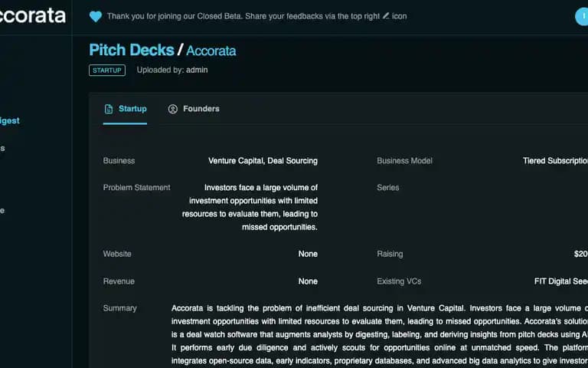
Task: Click the problem statement paragraph text
Action: [x=250, y=207]
